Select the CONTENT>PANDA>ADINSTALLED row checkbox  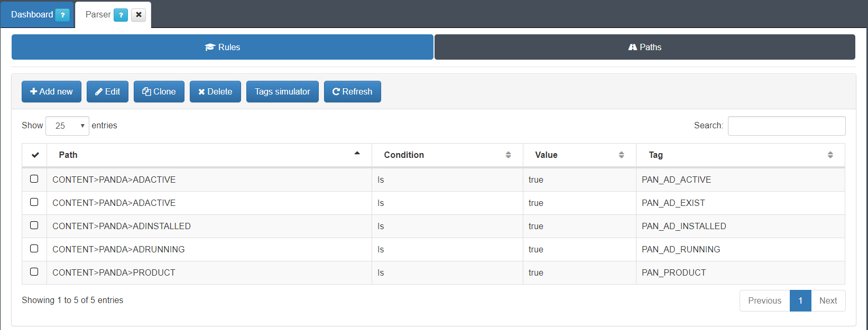(34, 225)
